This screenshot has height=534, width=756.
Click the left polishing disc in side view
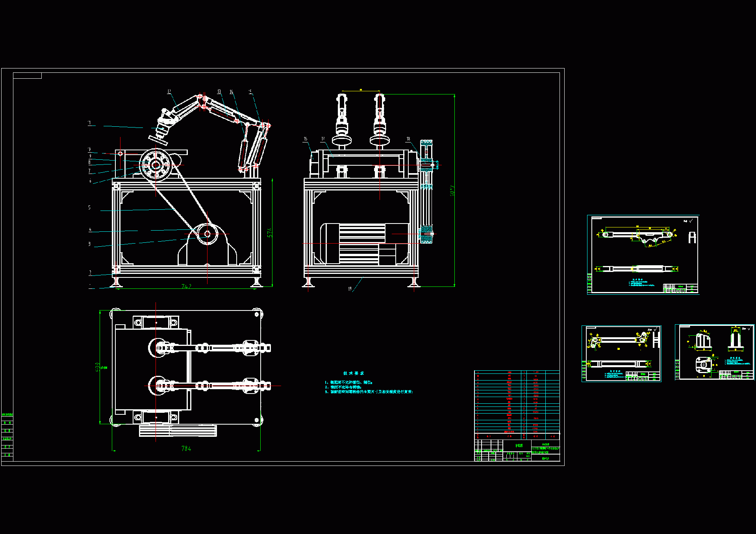(341, 140)
